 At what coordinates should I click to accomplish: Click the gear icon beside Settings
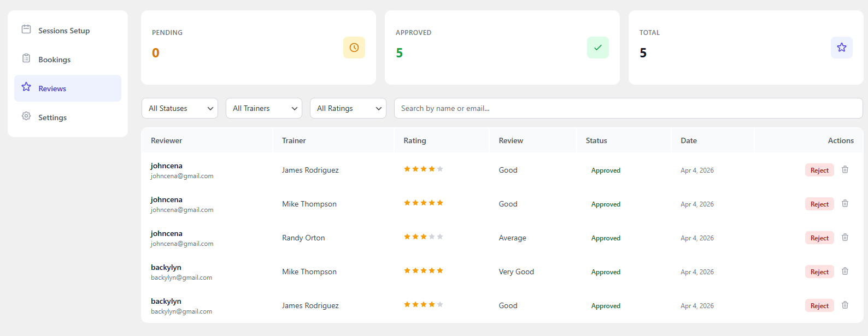point(26,116)
